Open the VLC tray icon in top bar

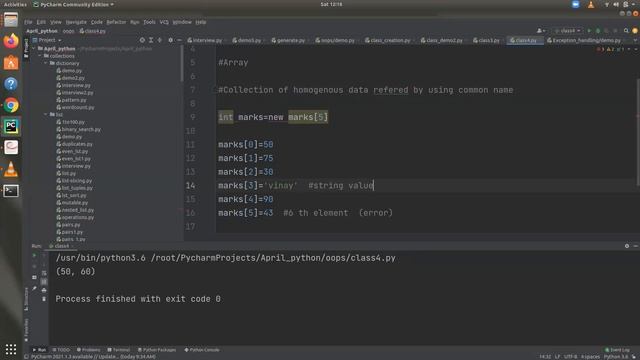click(591, 4)
